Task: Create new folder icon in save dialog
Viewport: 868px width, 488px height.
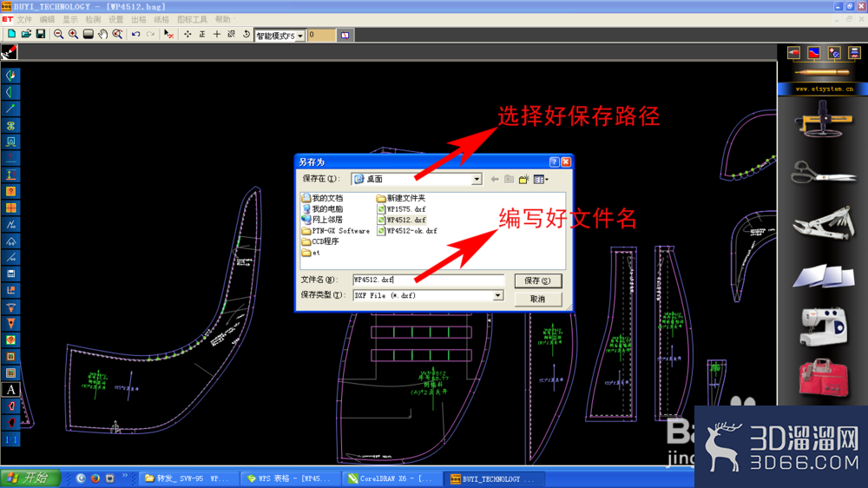Action: point(523,180)
